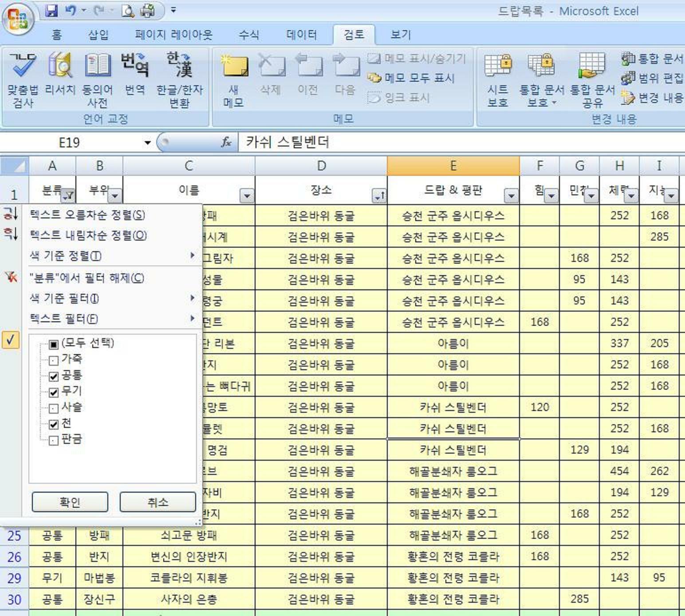The width and height of the screenshot is (685, 616).
Task: Select 텍스트 오름차순 정렬 menu item
Action: click(x=87, y=215)
